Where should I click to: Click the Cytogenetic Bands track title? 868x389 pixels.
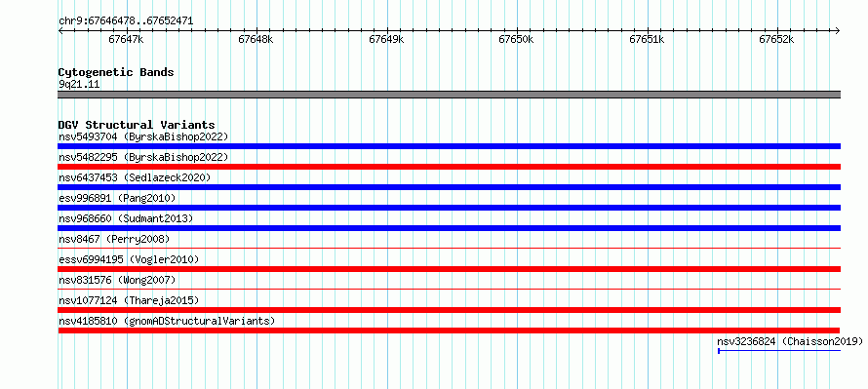pyautogui.click(x=116, y=72)
